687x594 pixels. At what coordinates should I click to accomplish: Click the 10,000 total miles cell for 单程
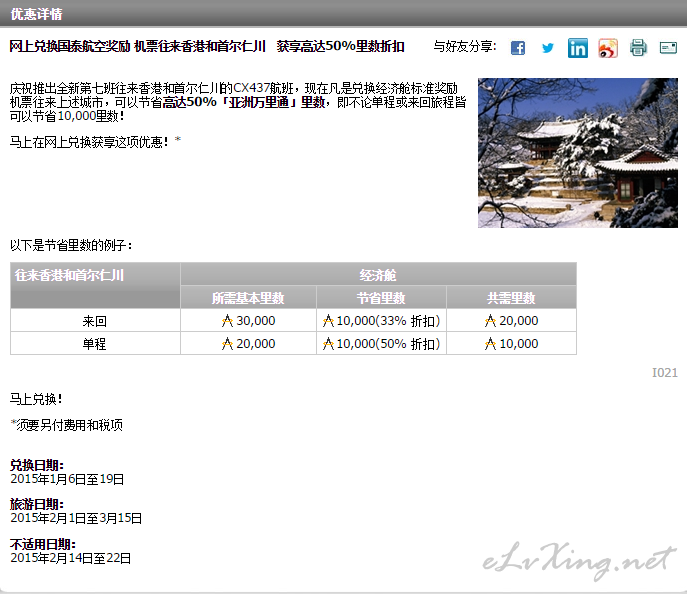tap(511, 343)
